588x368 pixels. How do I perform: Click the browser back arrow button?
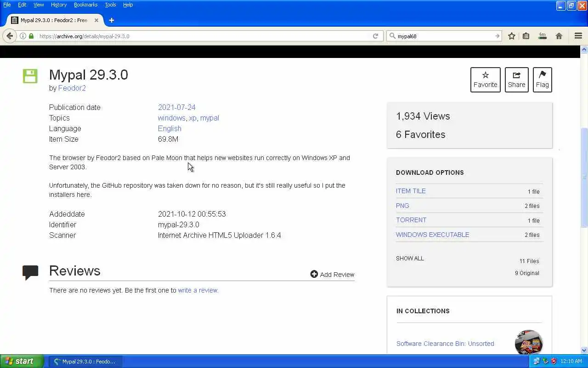point(10,36)
